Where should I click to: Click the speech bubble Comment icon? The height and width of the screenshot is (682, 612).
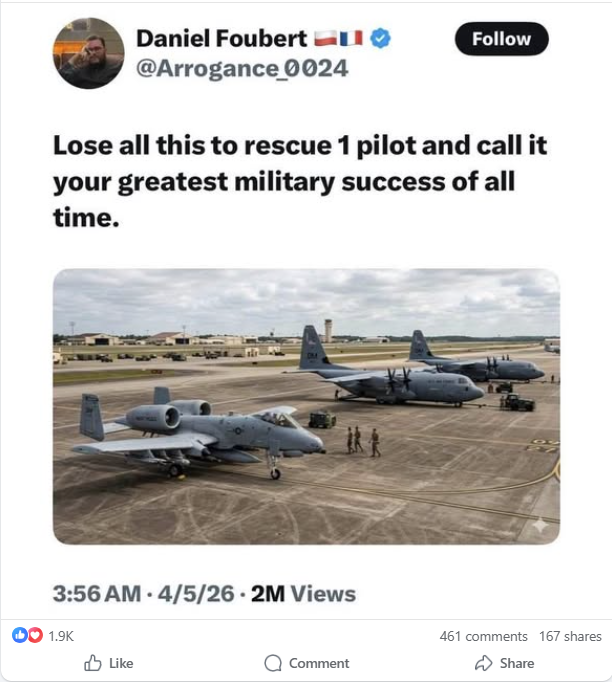(x=272, y=663)
